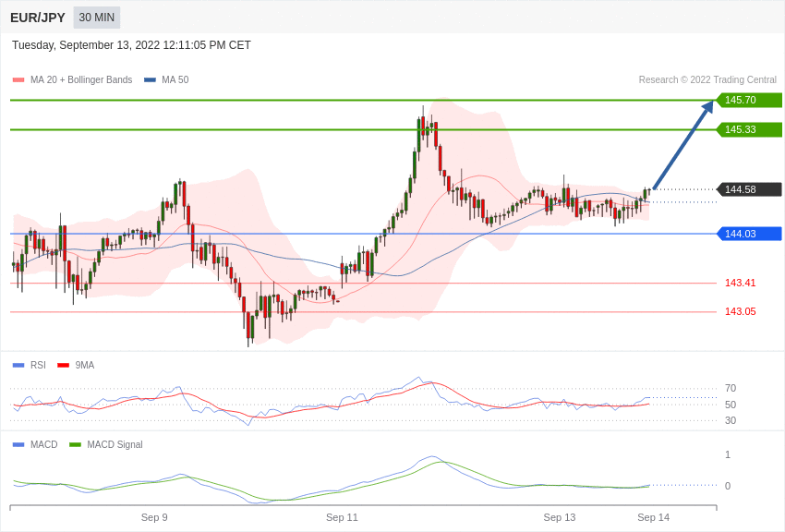Click the date and time stamp text

coord(131,45)
